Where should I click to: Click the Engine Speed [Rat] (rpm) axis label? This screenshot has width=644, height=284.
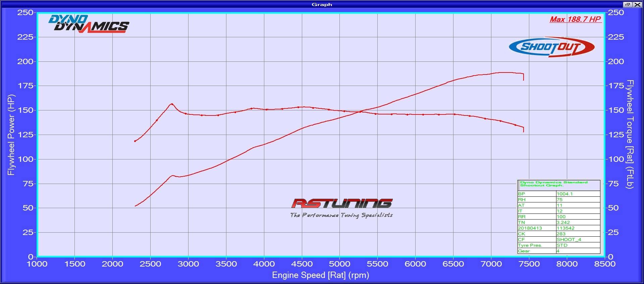(320, 275)
